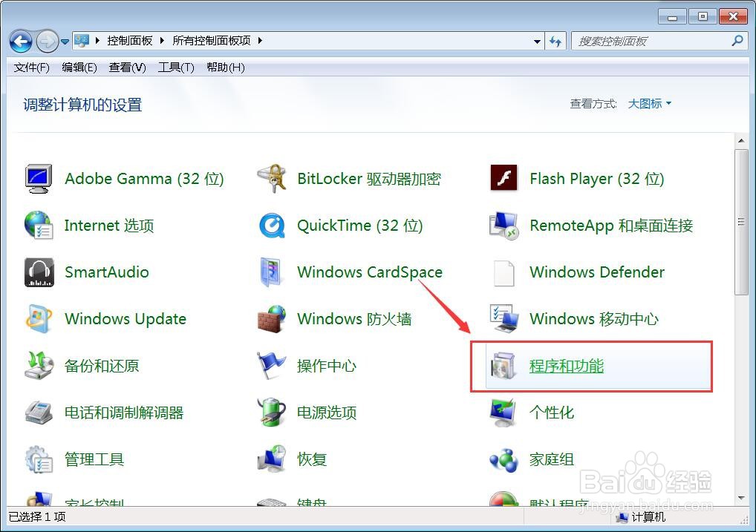This screenshot has width=756, height=532.
Task: Click the scrollbar up arrow
Action: pos(741,141)
